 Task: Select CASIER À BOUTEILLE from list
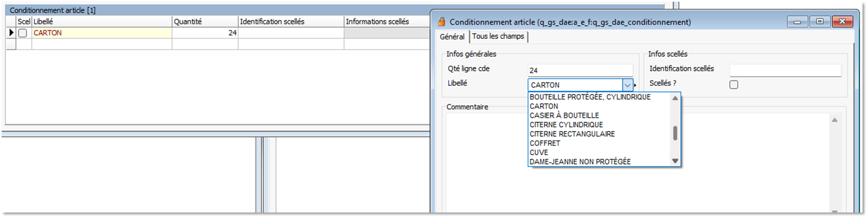click(x=564, y=116)
